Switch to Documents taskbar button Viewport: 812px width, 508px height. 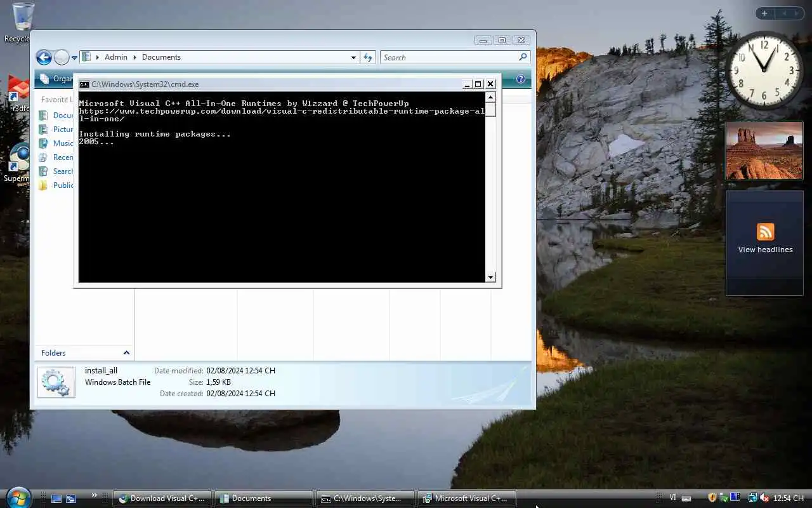263,498
